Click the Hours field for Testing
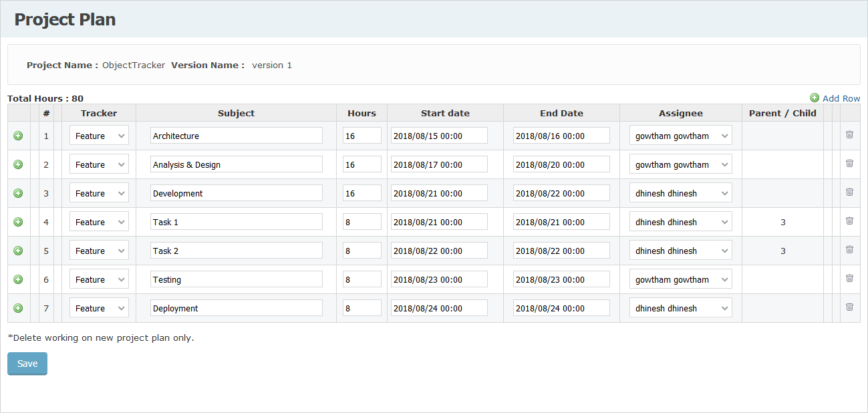Viewport: 868px width, 413px height. (x=361, y=279)
